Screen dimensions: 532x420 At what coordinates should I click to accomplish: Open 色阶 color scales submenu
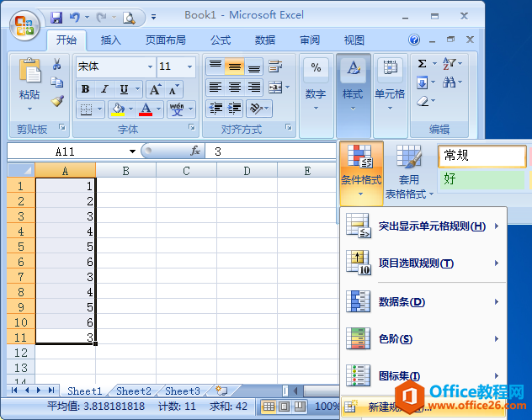423,338
